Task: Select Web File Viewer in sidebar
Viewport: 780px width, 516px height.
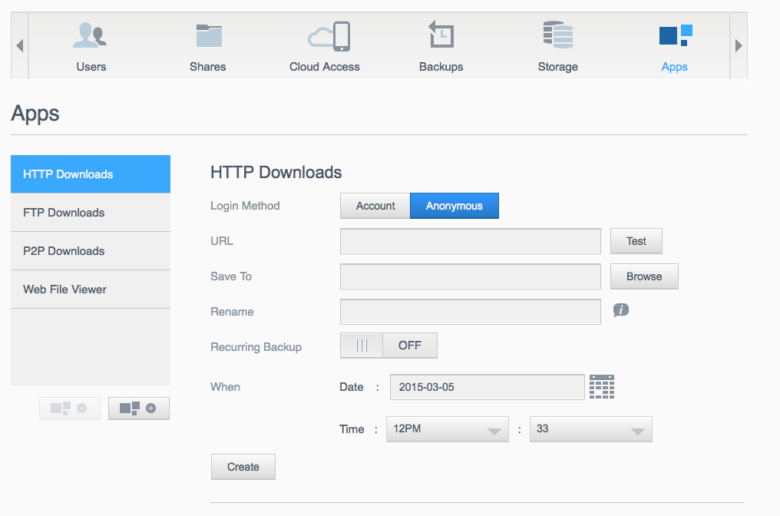Action: (91, 289)
